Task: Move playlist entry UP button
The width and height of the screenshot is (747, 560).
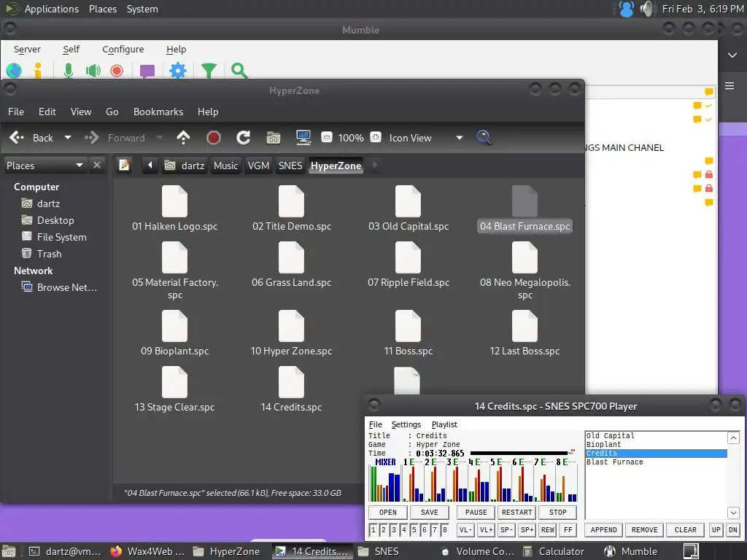Action: (716, 529)
